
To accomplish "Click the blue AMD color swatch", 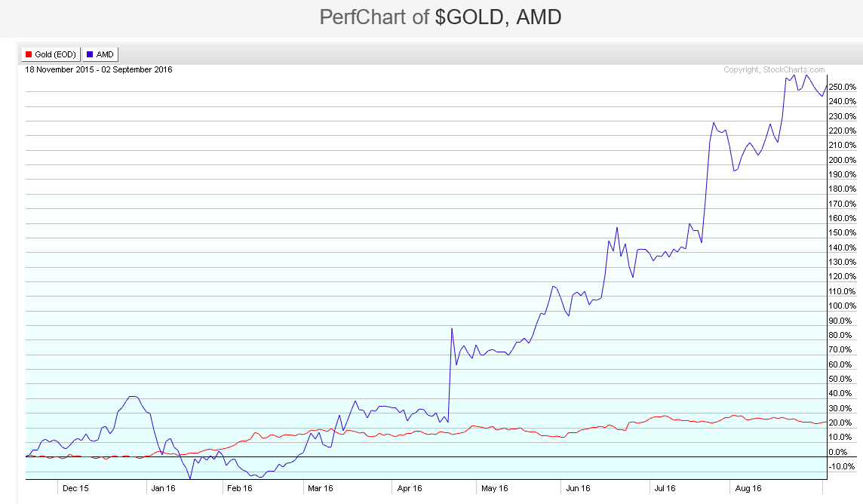I will coord(89,54).
